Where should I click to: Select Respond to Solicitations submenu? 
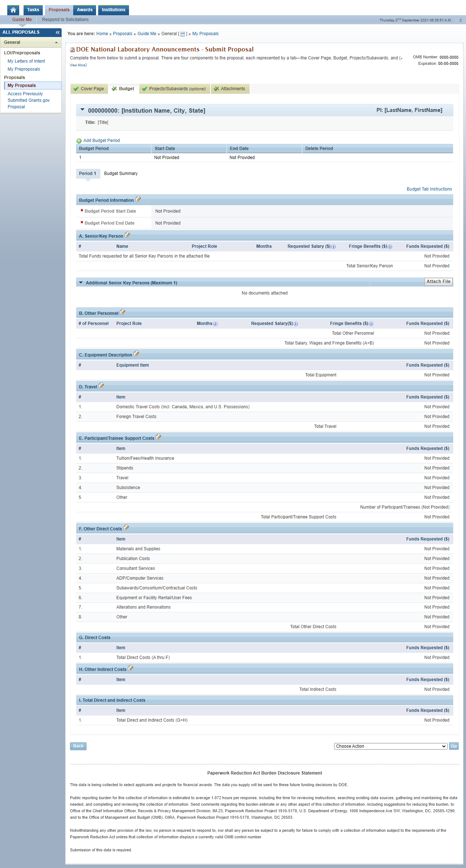click(65, 20)
